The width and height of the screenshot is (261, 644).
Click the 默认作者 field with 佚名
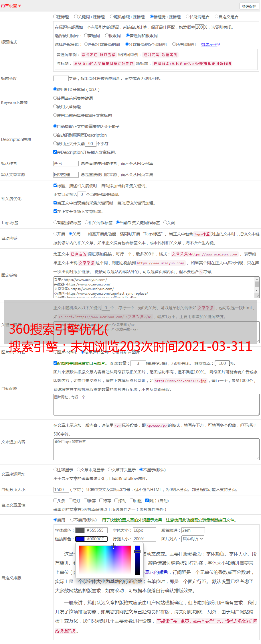click(x=66, y=164)
